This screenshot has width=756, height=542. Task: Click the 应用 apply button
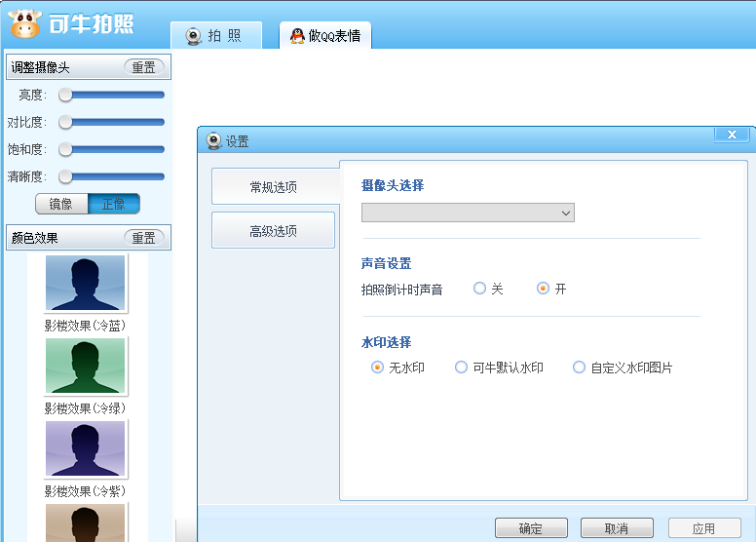pyautogui.click(x=704, y=528)
